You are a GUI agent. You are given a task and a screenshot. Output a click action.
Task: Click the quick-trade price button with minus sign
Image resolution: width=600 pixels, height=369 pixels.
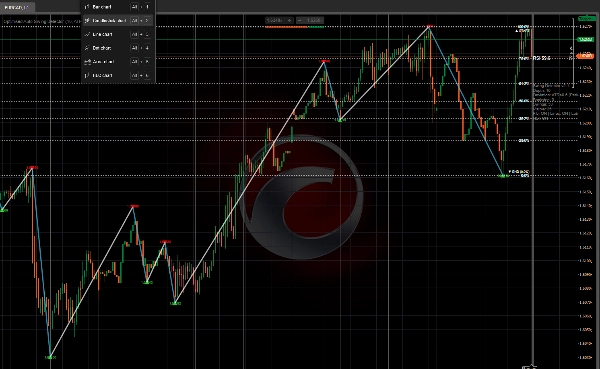pos(310,20)
